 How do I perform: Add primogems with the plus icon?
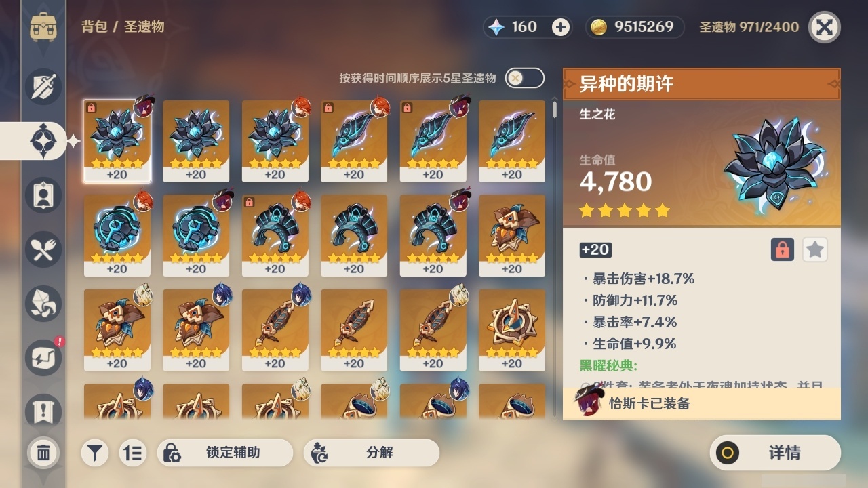561,27
